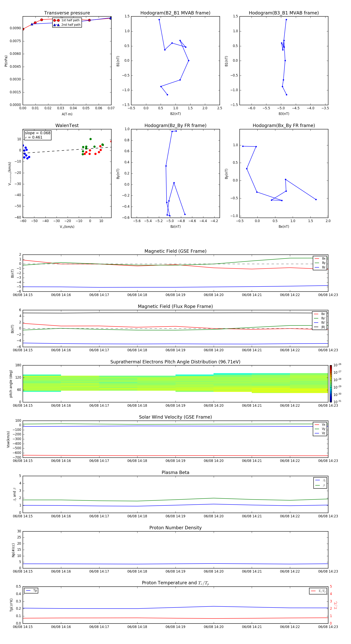
Task: Click the Hodogram(B2_B1 MVAB frame) title
Action: [175, 13]
